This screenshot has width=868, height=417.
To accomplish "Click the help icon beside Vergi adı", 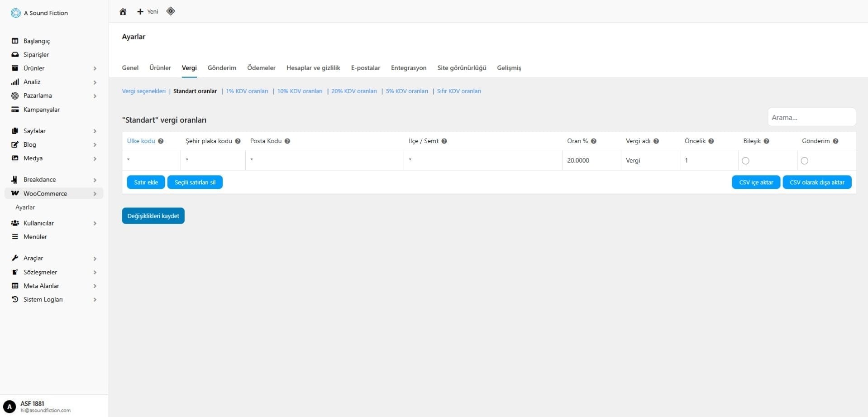I will pyautogui.click(x=656, y=141).
